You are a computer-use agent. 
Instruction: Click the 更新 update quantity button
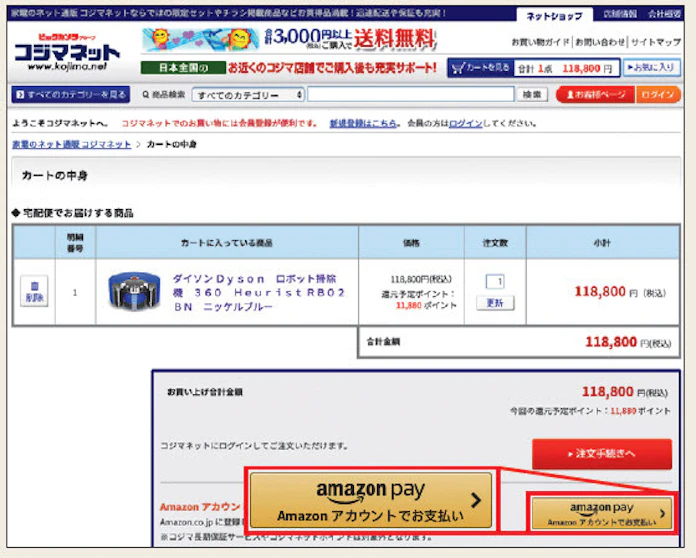[495, 303]
